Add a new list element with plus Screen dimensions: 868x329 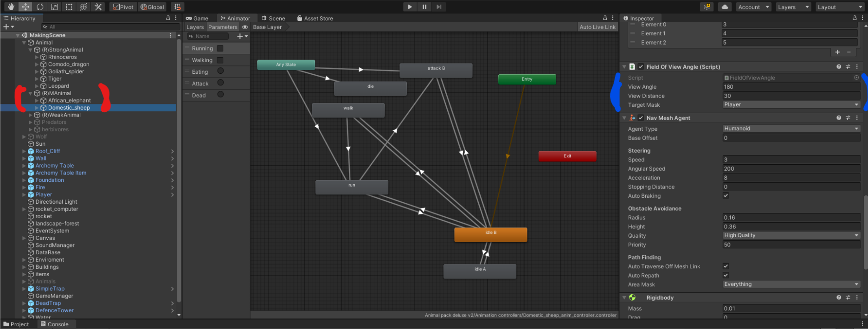tap(837, 52)
